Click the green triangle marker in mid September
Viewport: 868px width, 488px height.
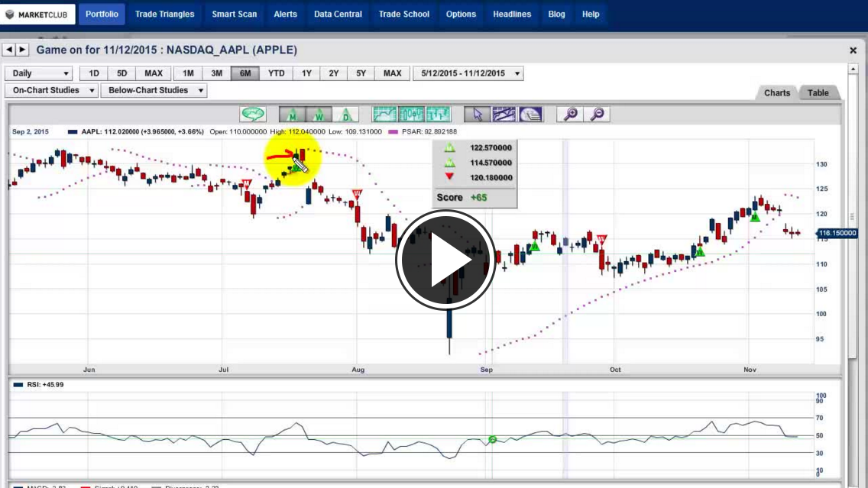pyautogui.click(x=535, y=247)
